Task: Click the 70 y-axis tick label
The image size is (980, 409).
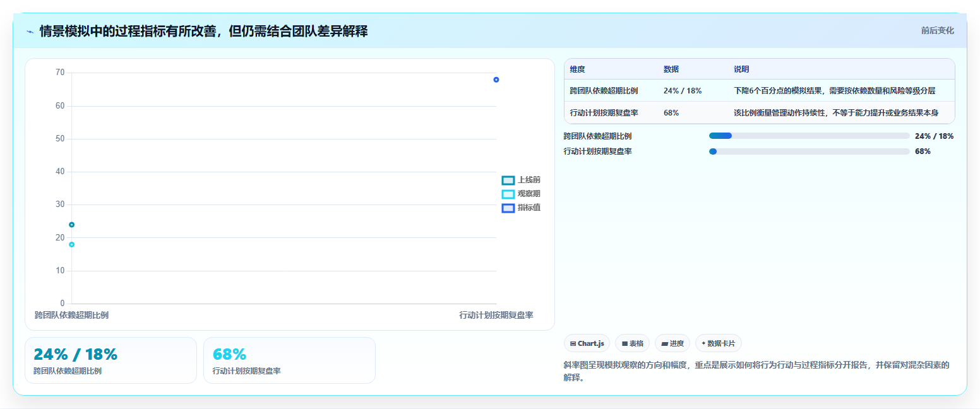Action: 60,73
